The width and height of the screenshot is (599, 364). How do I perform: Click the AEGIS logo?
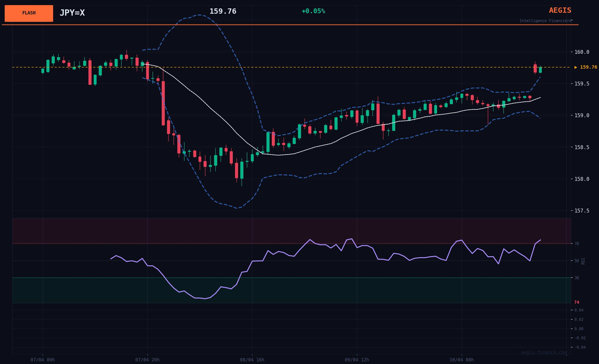pyautogui.click(x=560, y=11)
